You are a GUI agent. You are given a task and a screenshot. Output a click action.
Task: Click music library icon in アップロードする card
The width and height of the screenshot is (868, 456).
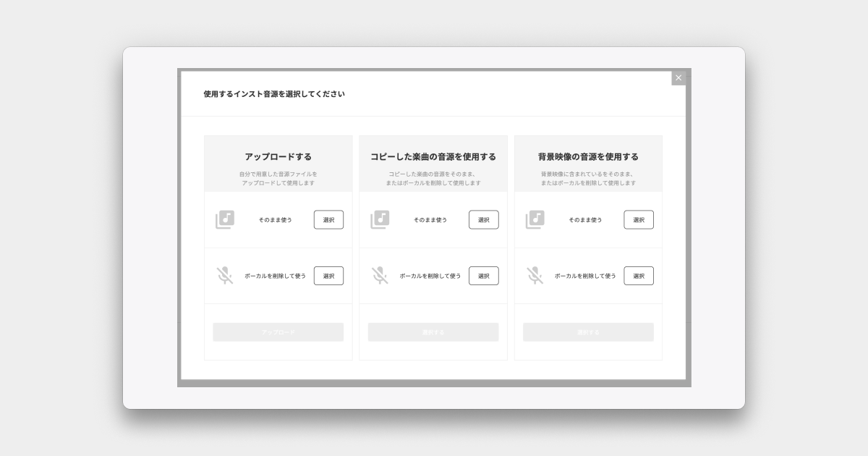tap(225, 219)
